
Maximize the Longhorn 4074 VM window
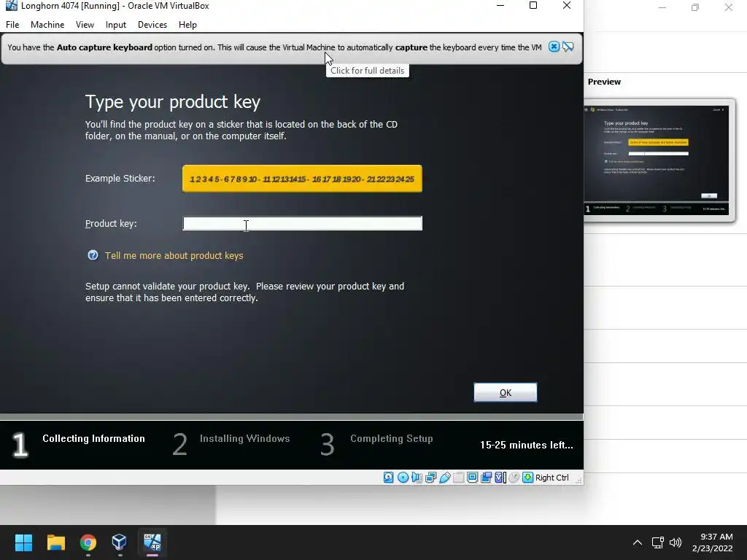tap(533, 6)
